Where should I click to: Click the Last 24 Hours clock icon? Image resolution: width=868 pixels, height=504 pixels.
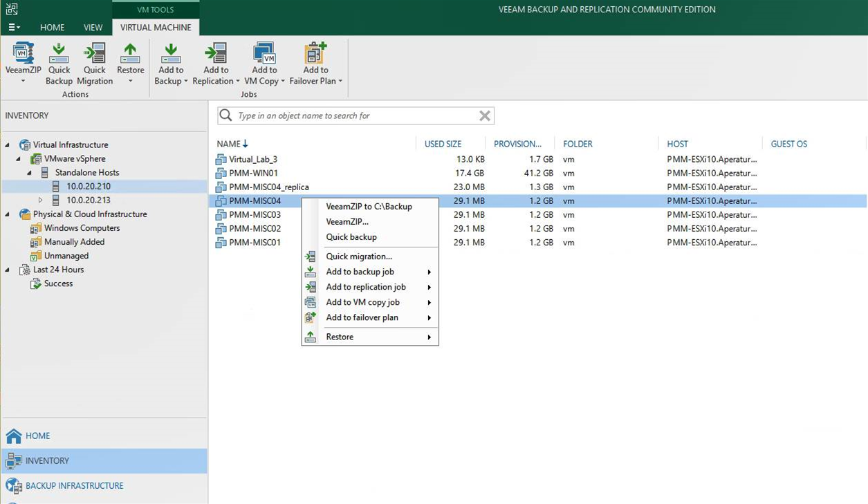click(25, 269)
